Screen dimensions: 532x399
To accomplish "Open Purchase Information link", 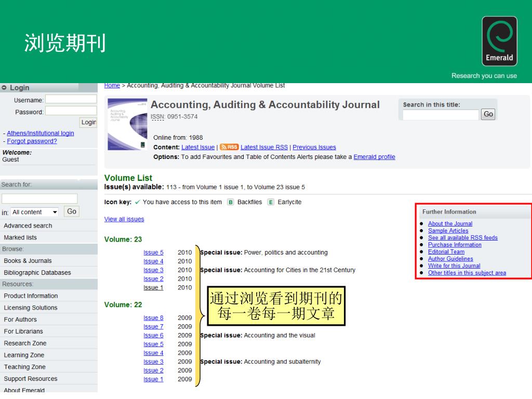I will click(x=455, y=245).
